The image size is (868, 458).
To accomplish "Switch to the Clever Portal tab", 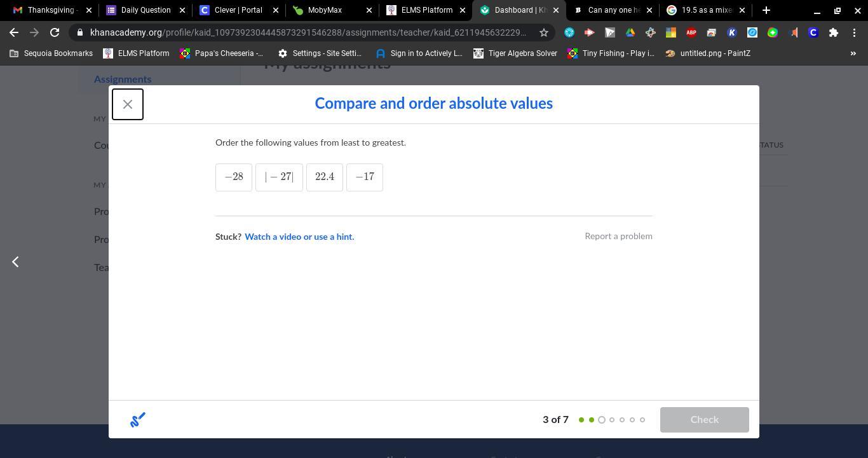I will pyautogui.click(x=238, y=10).
